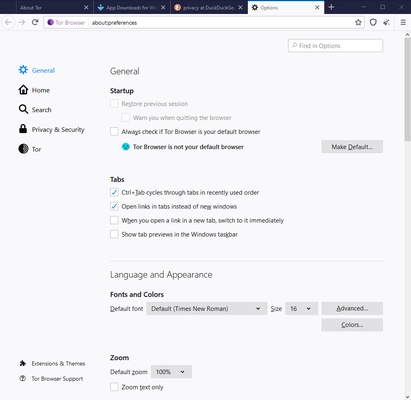The height and width of the screenshot is (400, 411).
Task: Reload the page with the refresh icon
Action: pos(35,22)
